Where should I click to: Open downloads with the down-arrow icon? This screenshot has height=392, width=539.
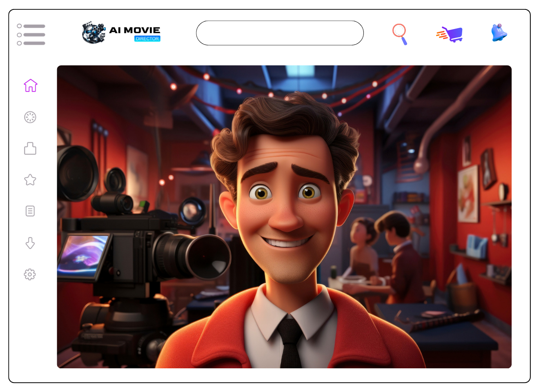click(x=30, y=243)
